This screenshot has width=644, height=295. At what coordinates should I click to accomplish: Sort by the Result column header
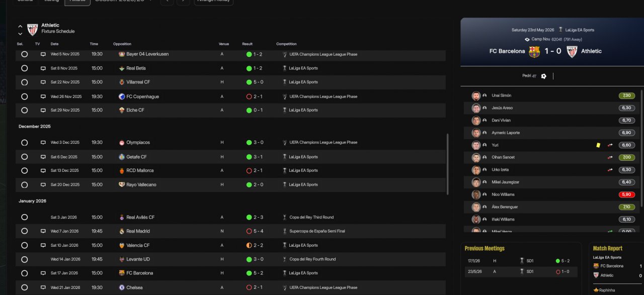pos(247,44)
